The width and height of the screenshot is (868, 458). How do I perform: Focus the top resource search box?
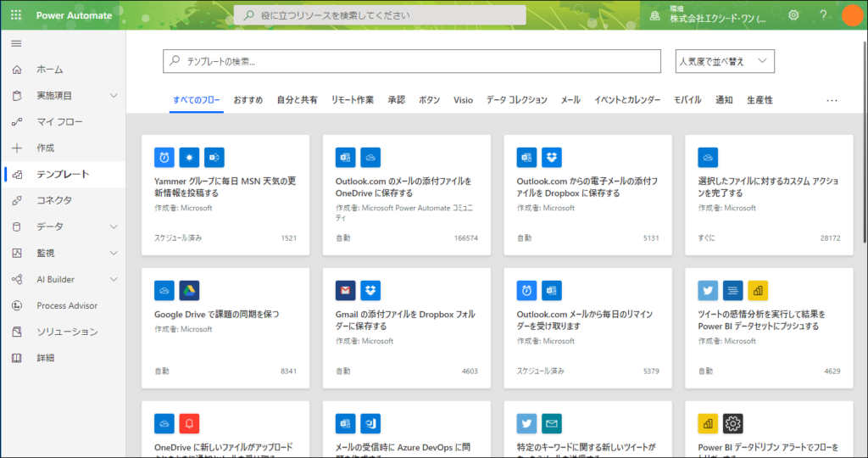tap(380, 15)
